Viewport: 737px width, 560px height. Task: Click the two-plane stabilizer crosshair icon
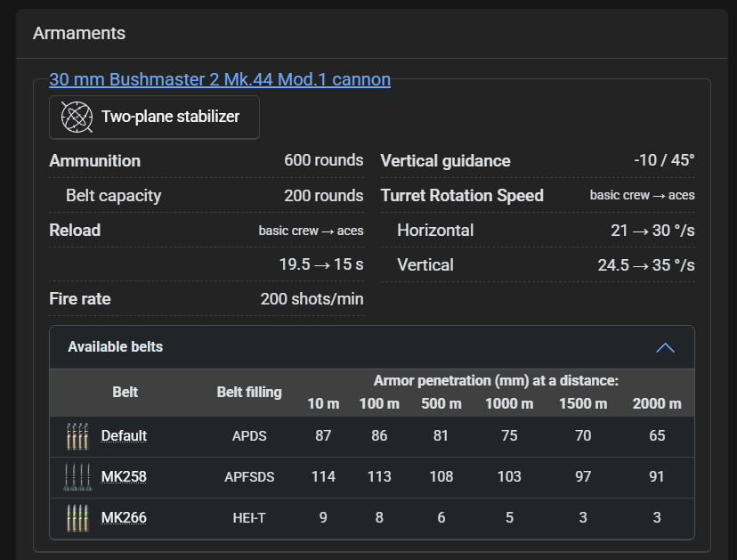click(x=77, y=117)
